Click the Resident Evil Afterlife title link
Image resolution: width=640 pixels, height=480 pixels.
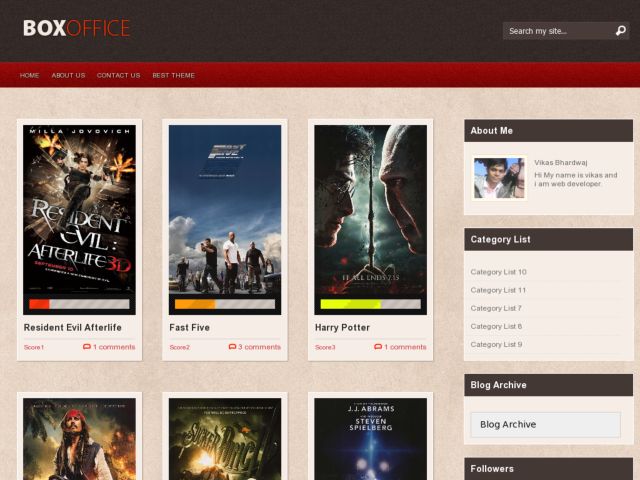pyautogui.click(x=73, y=327)
